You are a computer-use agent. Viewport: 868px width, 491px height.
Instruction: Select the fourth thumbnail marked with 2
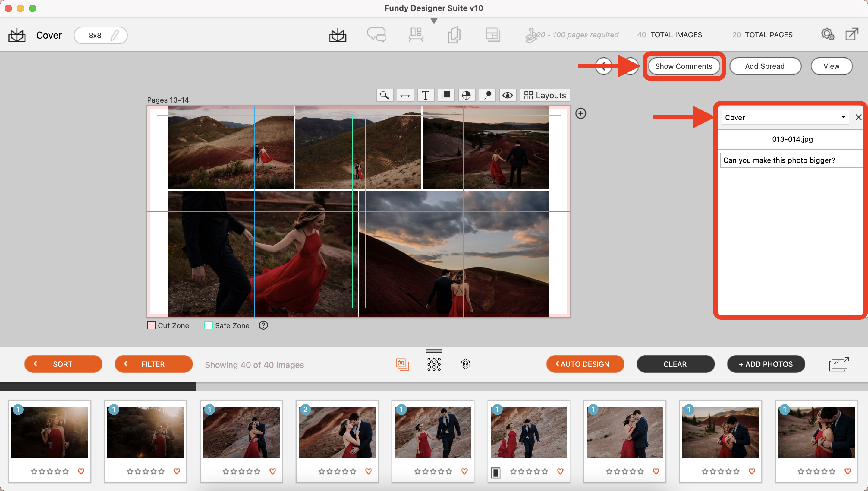337,433
